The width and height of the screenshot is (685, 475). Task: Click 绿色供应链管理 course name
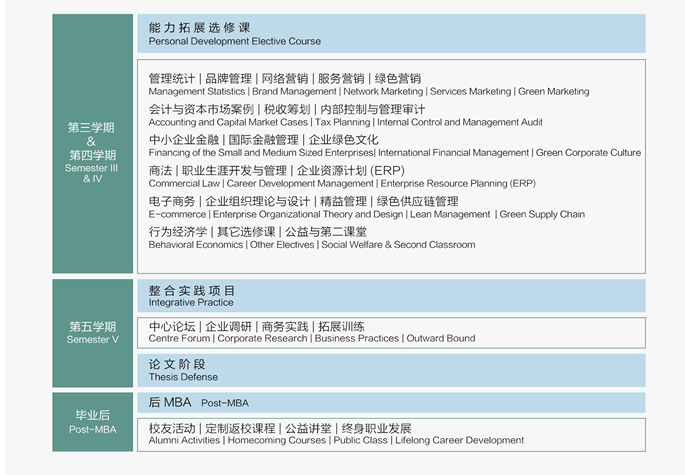point(417,201)
